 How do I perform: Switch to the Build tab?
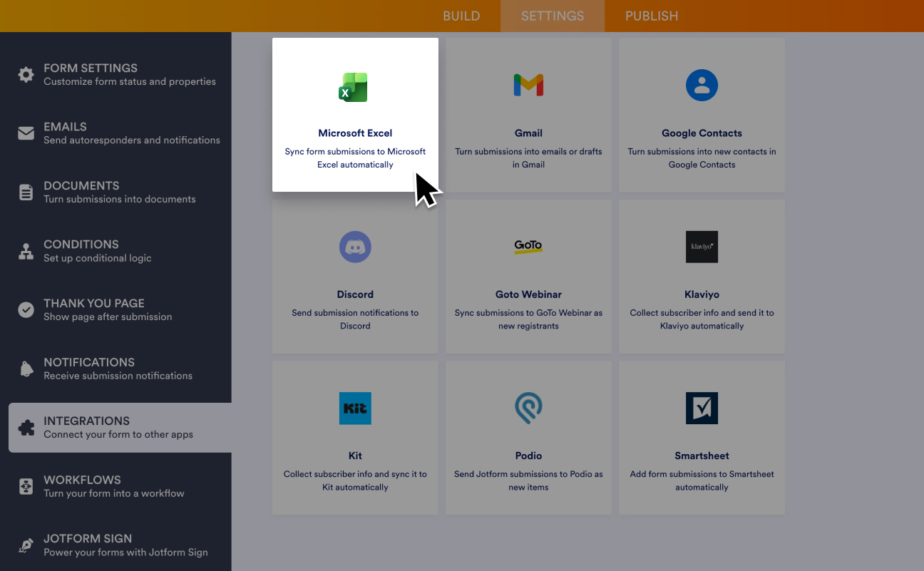(x=461, y=16)
